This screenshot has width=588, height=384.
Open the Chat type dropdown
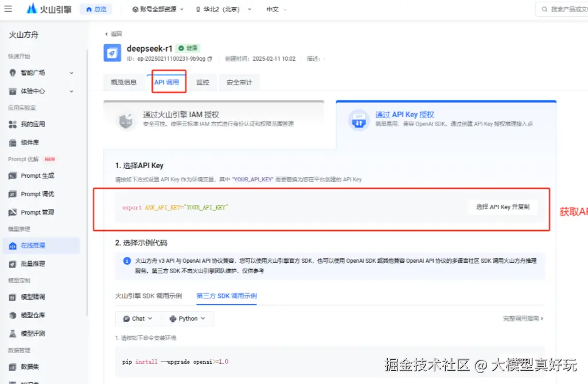(x=138, y=319)
